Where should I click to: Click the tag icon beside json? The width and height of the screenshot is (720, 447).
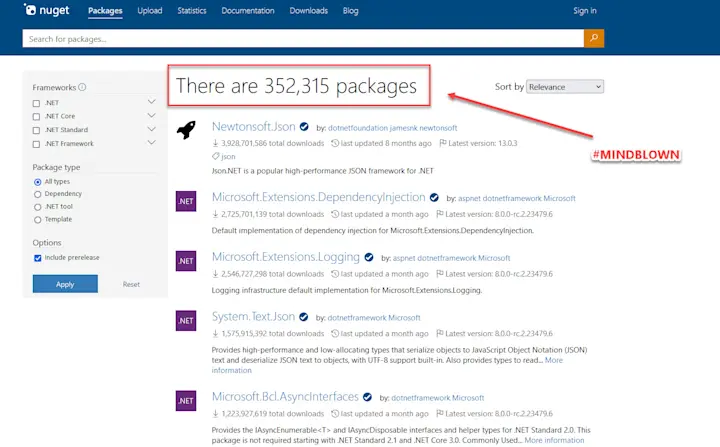(215, 157)
